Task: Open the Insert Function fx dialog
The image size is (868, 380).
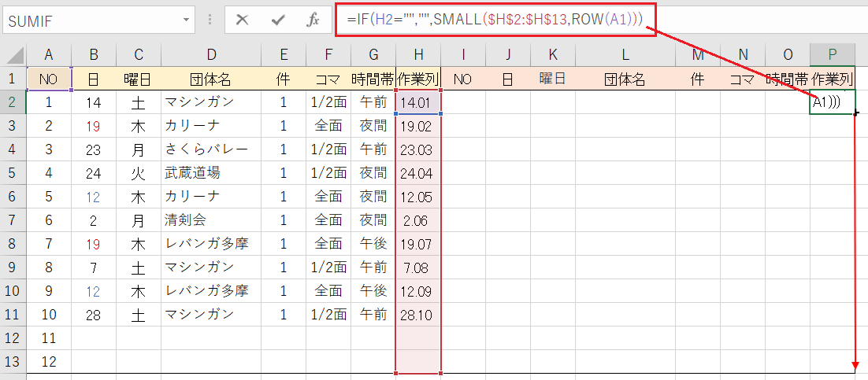Action: [313, 20]
